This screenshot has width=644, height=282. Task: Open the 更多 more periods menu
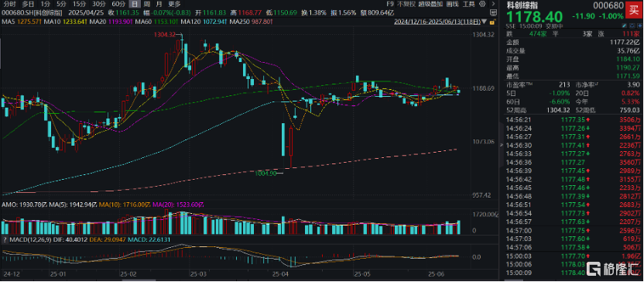(174, 4)
